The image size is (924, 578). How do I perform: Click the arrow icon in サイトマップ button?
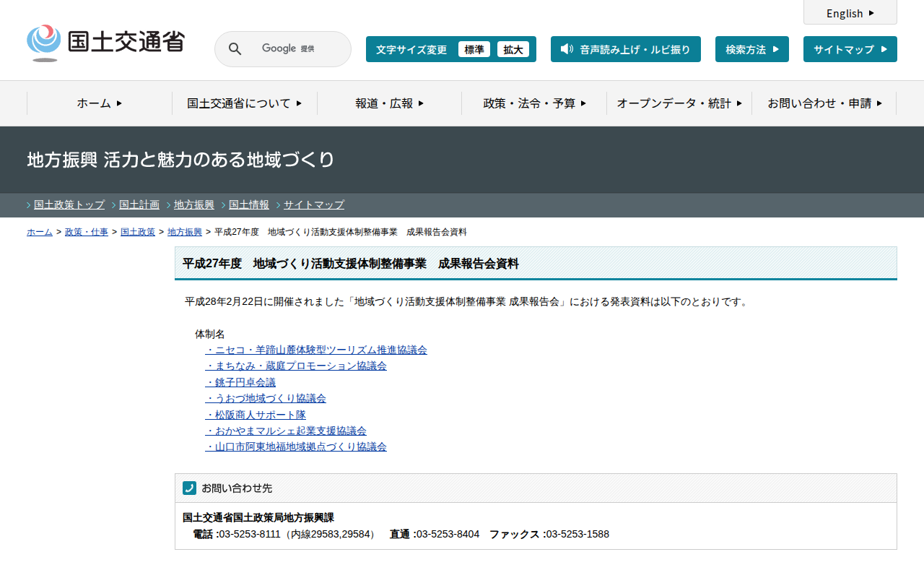pos(884,49)
